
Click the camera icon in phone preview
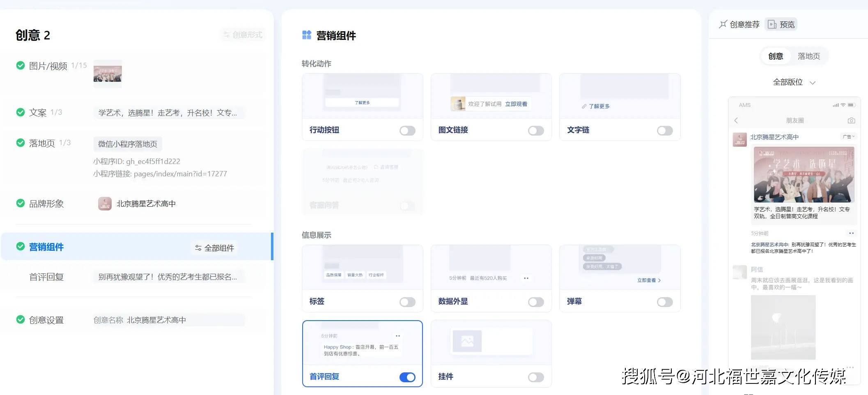pos(851,120)
